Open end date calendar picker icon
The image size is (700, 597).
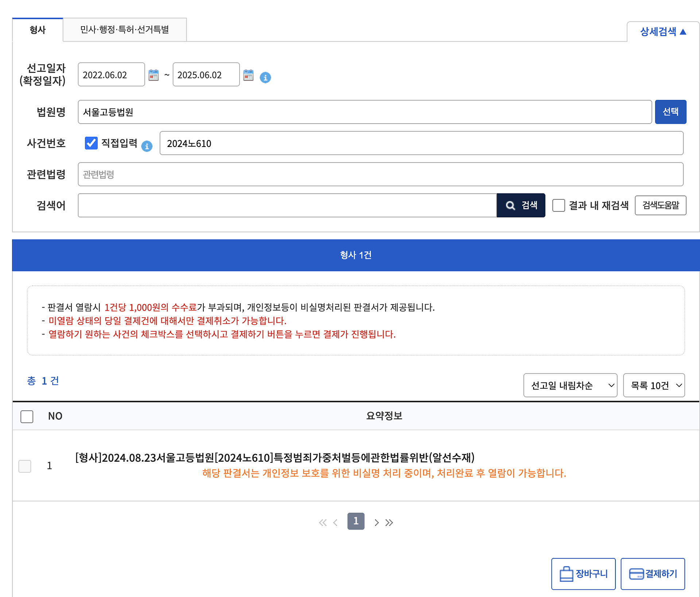pyautogui.click(x=248, y=75)
